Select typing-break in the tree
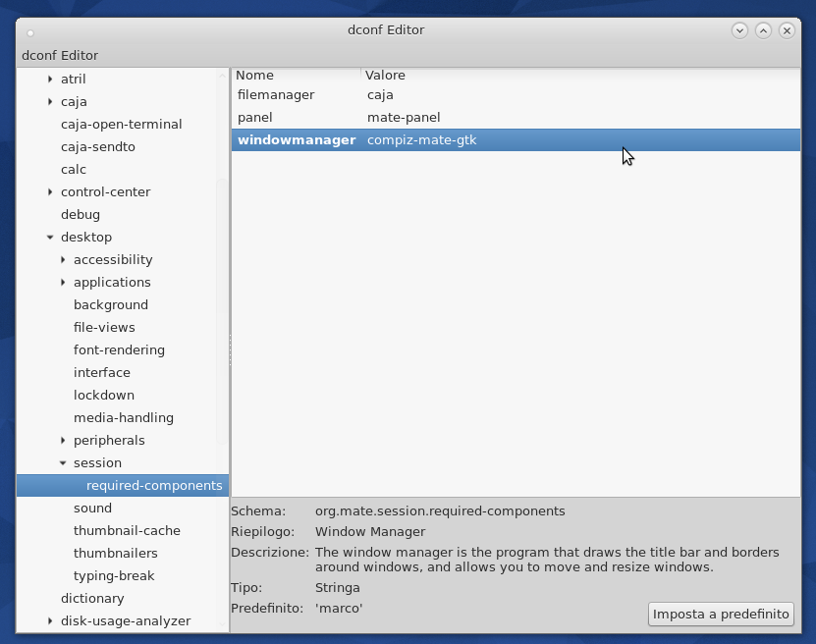The width and height of the screenshot is (816, 644). point(114,576)
